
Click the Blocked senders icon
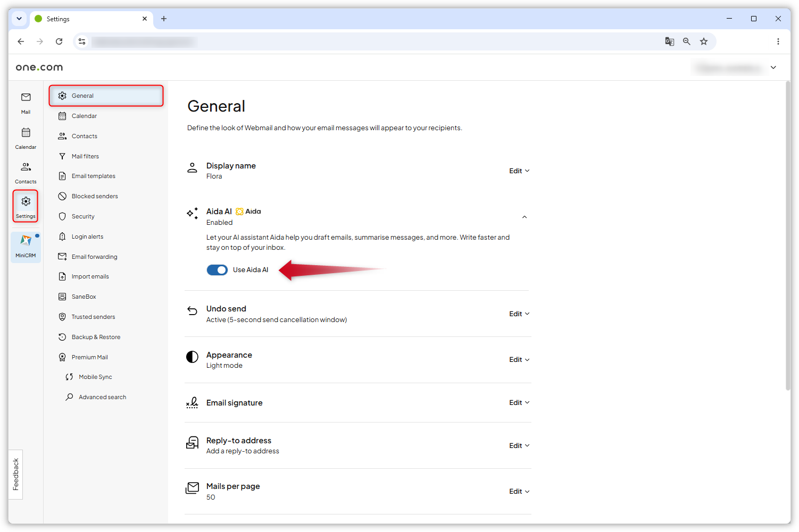(62, 196)
